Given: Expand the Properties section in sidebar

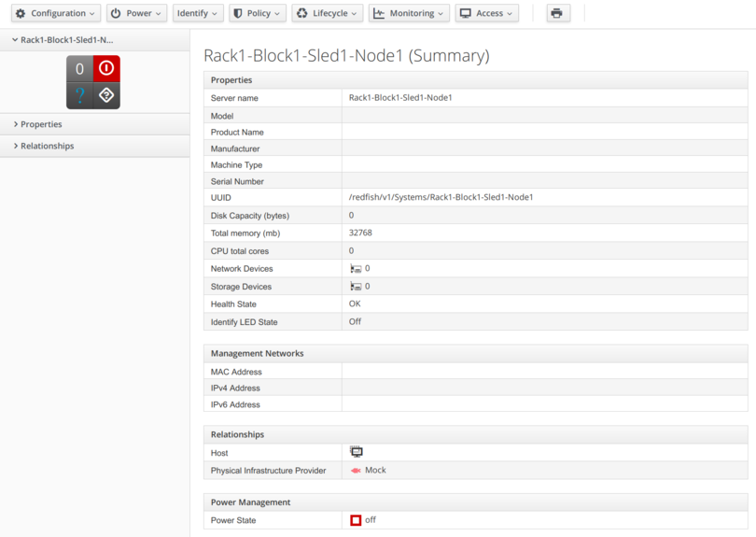Looking at the screenshot, I should click(x=41, y=124).
